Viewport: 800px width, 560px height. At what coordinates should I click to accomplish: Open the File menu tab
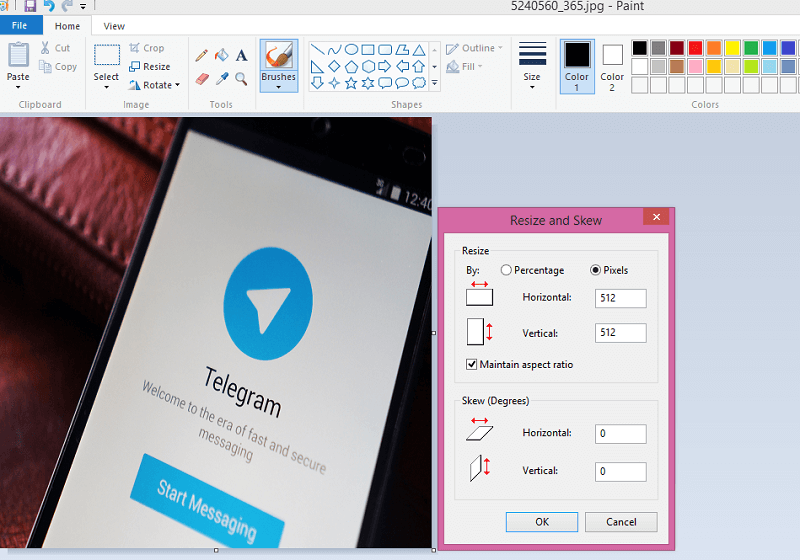(19, 26)
